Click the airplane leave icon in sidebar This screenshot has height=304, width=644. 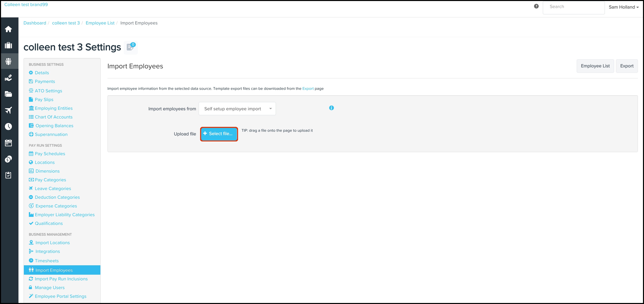coord(9,110)
